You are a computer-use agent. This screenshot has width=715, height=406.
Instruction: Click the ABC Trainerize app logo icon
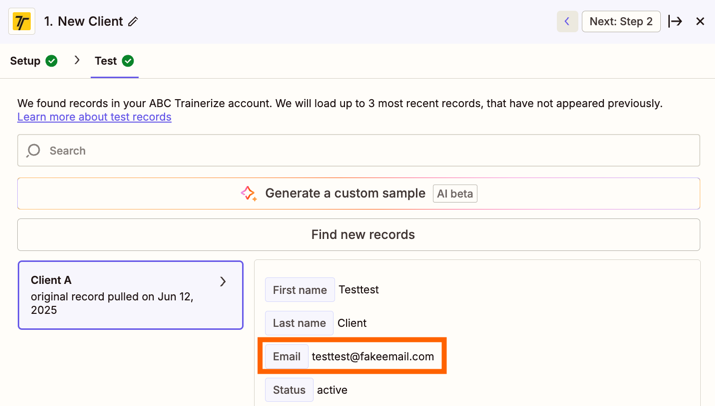(x=21, y=21)
